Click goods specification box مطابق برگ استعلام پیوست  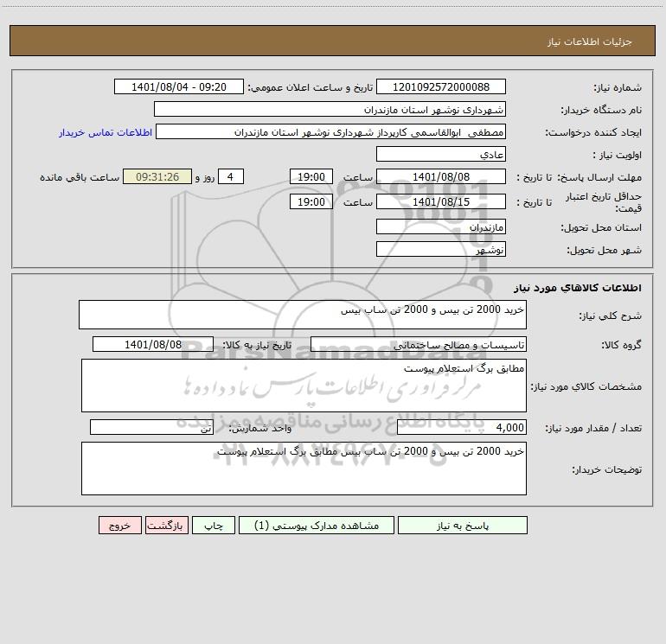click(x=304, y=386)
